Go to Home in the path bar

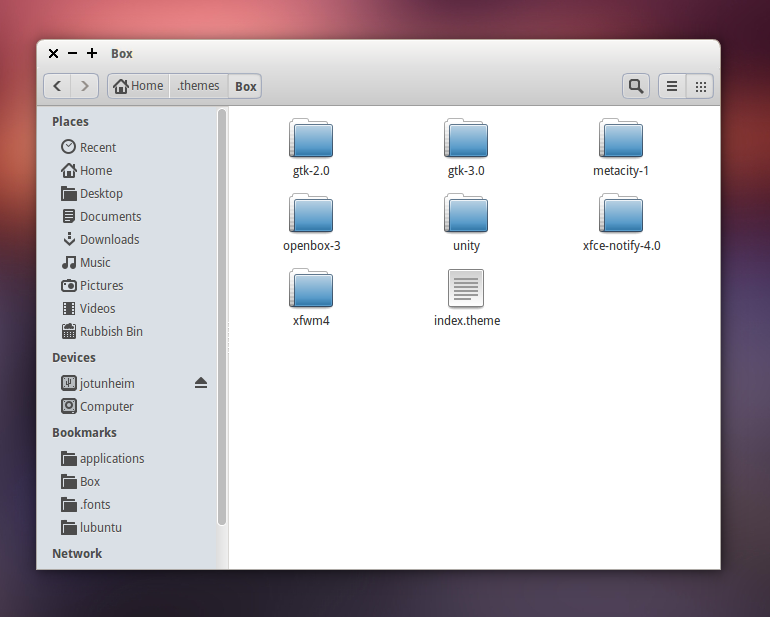point(138,86)
